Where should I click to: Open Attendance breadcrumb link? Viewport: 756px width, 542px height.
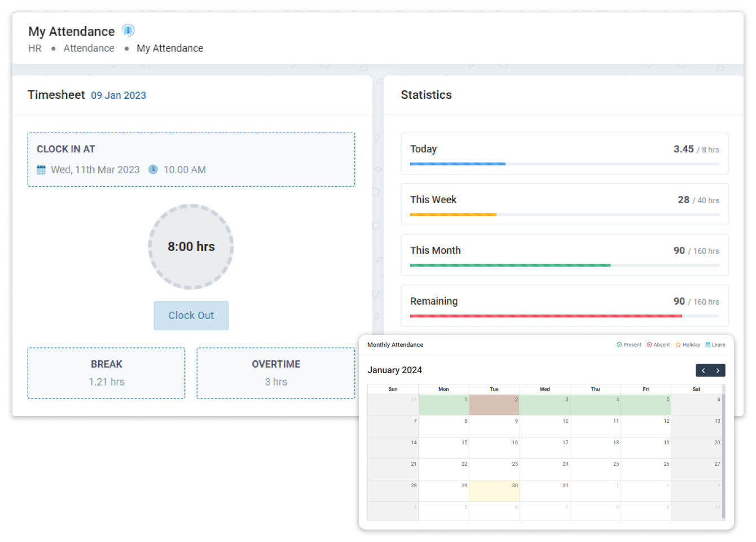click(x=89, y=49)
